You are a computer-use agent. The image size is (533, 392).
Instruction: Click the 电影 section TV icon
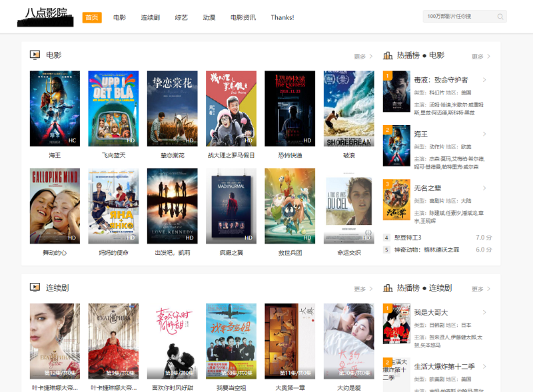coord(35,55)
